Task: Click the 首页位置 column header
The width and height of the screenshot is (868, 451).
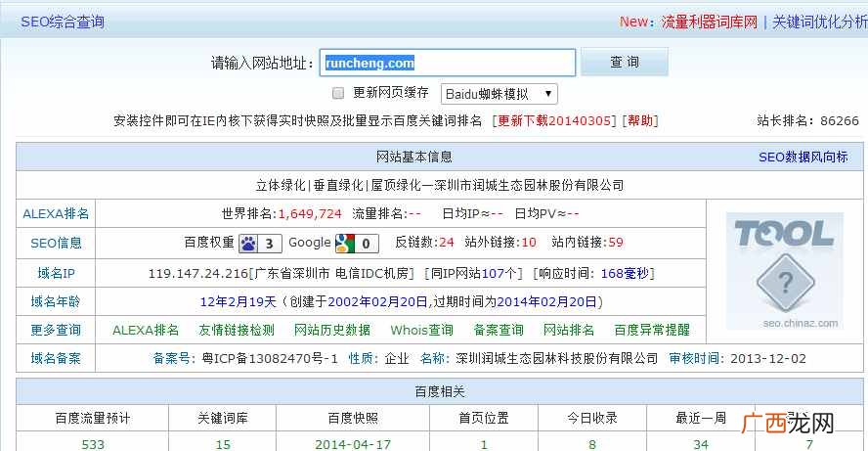Action: click(484, 419)
